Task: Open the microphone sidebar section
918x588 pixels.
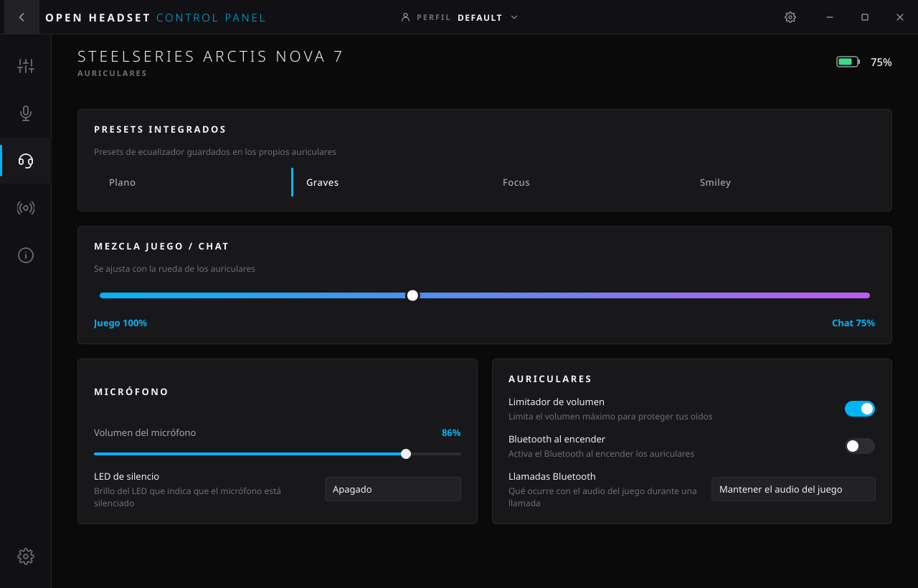Action: click(26, 113)
